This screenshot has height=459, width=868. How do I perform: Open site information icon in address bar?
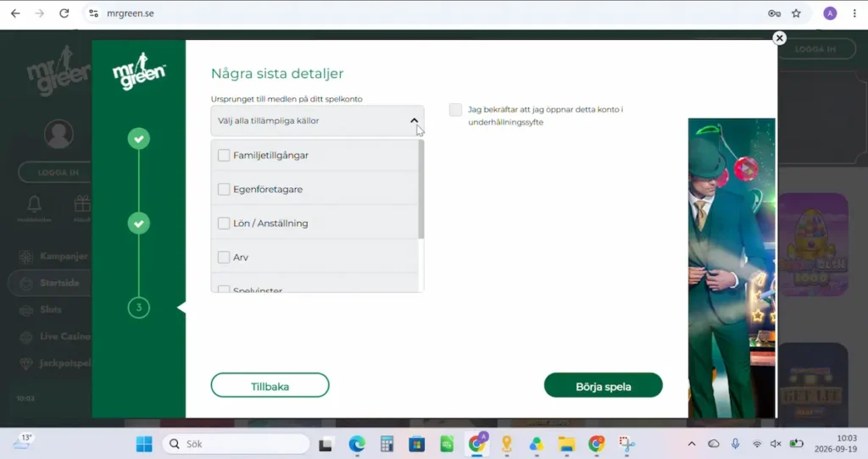(93, 14)
